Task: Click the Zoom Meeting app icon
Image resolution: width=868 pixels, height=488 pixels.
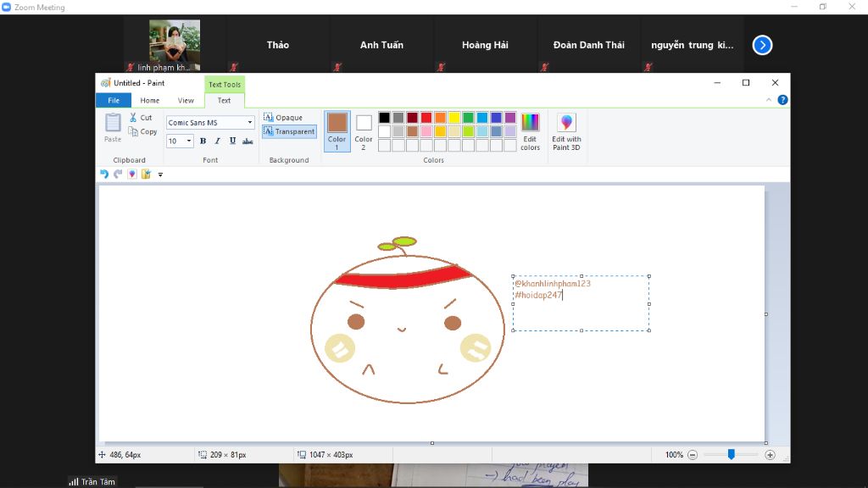Action: (7, 7)
